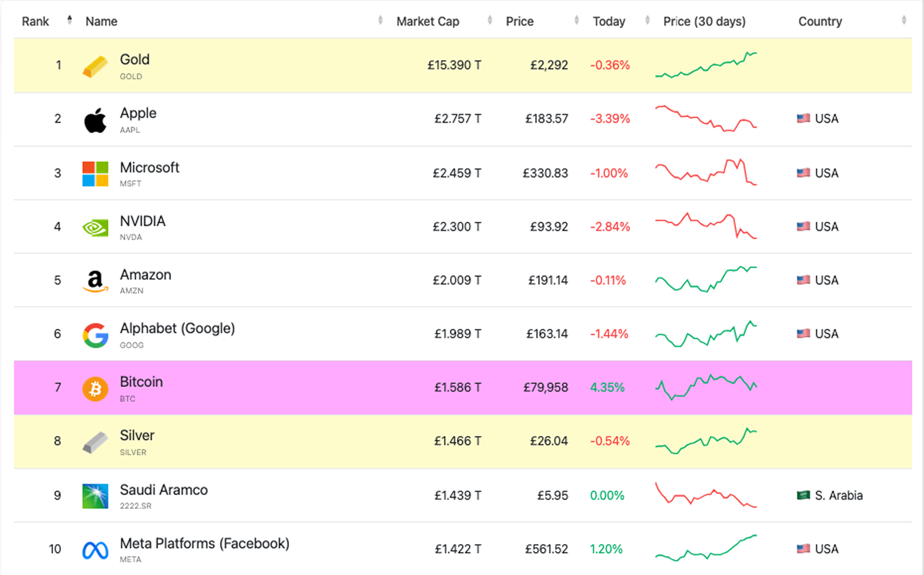This screenshot has width=924, height=575.
Task: Sort table by Rank arrows
Action: (x=69, y=20)
